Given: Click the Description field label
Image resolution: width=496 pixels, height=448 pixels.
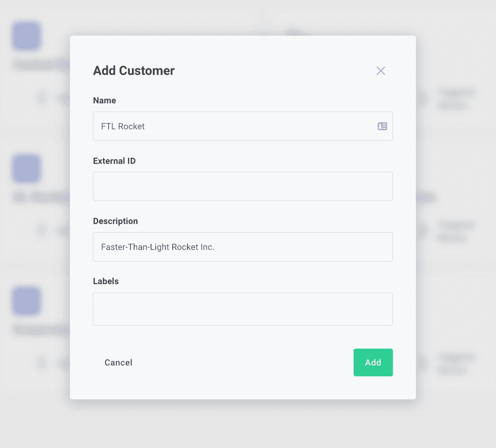Looking at the screenshot, I should (115, 221).
